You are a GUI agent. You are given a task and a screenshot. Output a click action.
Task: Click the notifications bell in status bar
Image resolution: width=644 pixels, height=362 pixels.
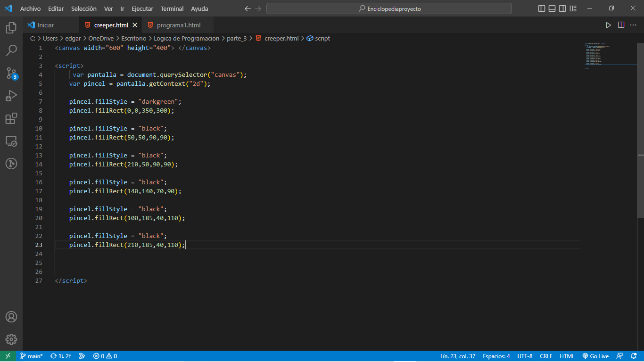(633, 356)
